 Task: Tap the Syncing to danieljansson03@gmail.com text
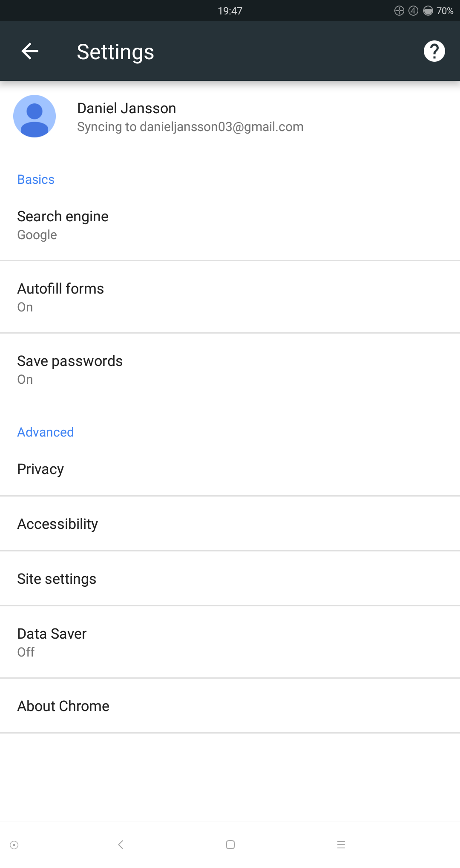(x=190, y=127)
